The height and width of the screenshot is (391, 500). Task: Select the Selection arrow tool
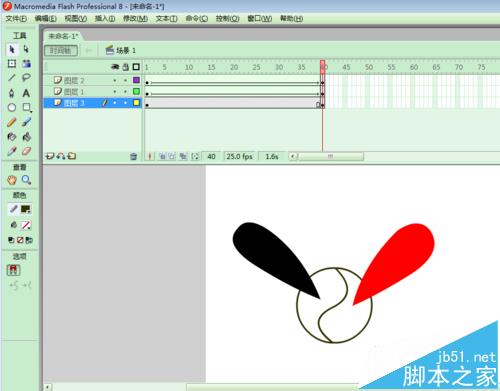point(12,49)
